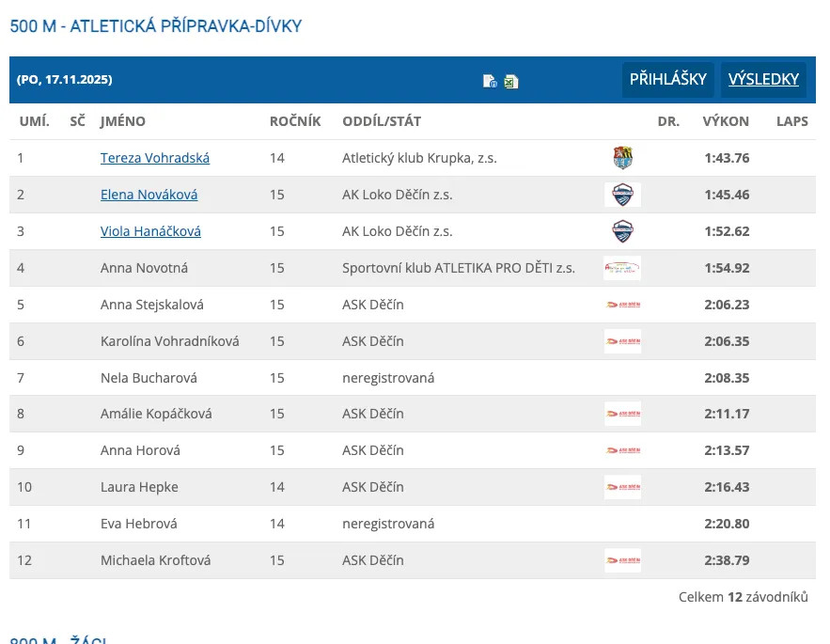Image resolution: width=830 pixels, height=644 pixels.
Task: Click ATLETIKA PRO DĚTI club logo
Action: click(x=622, y=268)
